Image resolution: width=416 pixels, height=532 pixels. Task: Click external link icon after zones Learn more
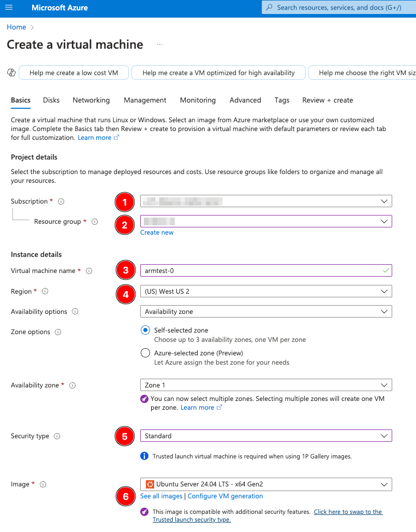(x=219, y=408)
